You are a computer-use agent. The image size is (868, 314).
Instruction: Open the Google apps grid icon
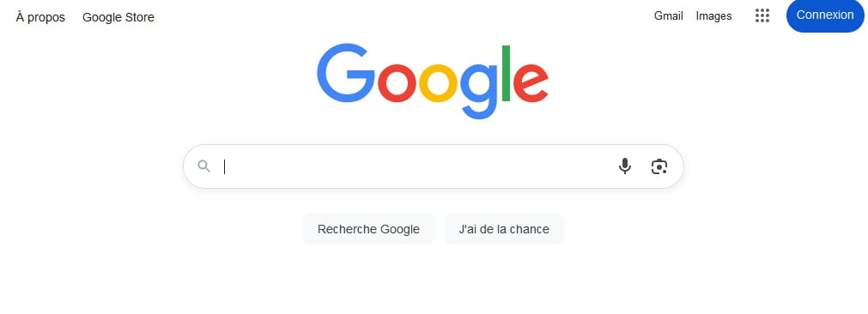click(762, 15)
